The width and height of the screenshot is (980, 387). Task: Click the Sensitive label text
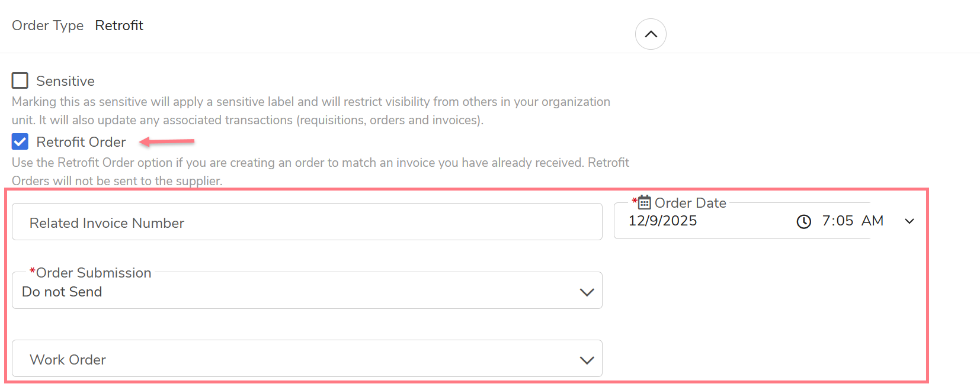[65, 81]
